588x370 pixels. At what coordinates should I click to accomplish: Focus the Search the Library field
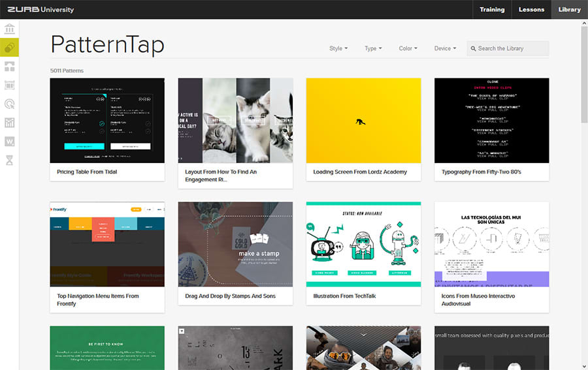[x=508, y=48]
